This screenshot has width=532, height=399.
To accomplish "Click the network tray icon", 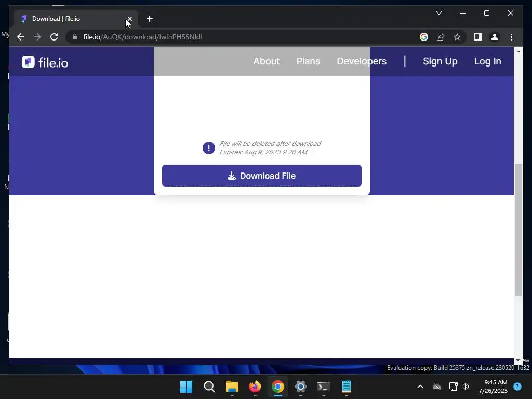I will pyautogui.click(x=453, y=387).
